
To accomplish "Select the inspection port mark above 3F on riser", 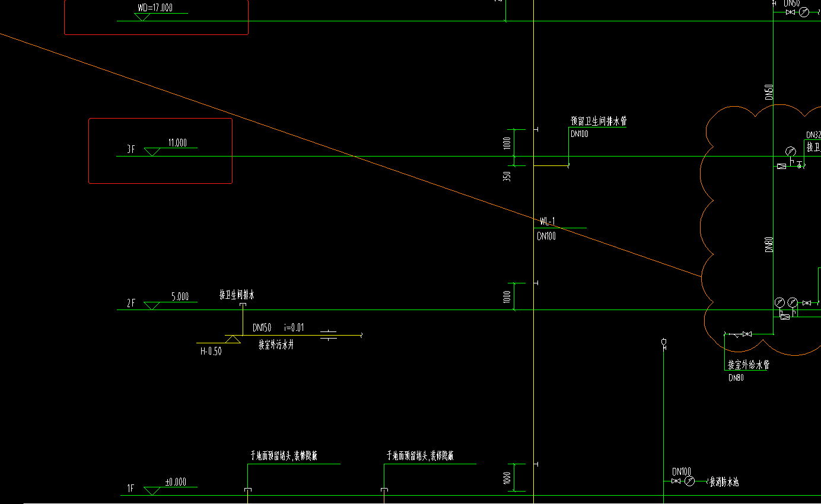I will coord(536,129).
